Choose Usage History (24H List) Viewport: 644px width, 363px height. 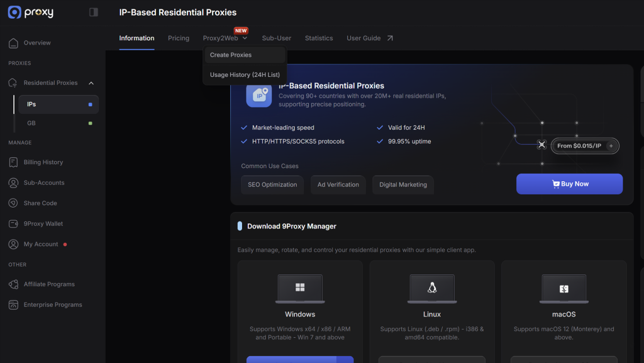tap(244, 74)
